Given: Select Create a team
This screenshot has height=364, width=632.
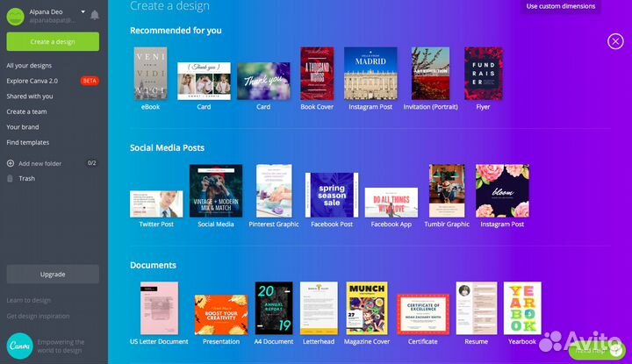Looking at the screenshot, I should click(x=26, y=111).
